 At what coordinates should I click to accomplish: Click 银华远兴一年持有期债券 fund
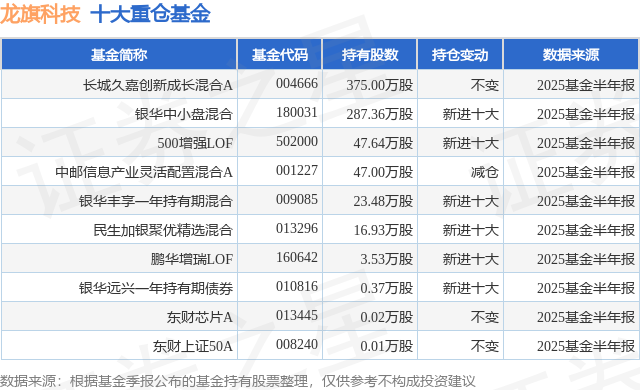coord(156,288)
